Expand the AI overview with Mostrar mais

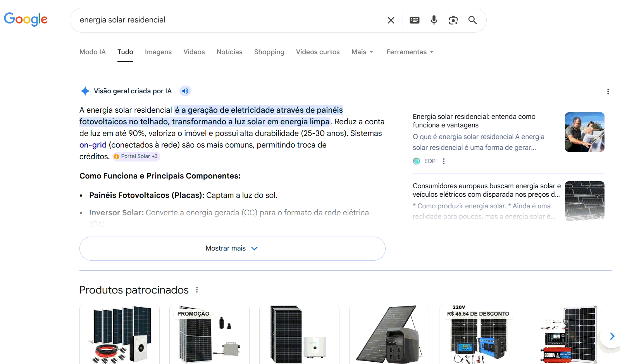pyautogui.click(x=232, y=248)
